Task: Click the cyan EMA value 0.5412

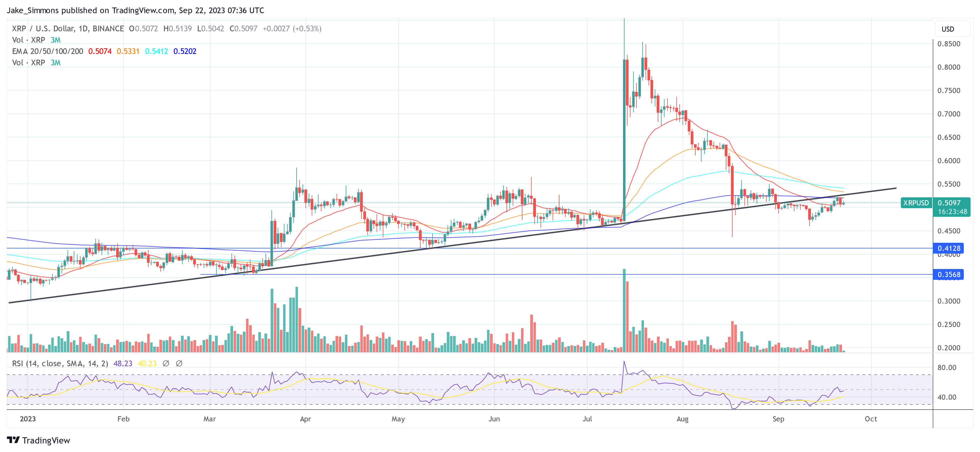Action: coord(156,51)
